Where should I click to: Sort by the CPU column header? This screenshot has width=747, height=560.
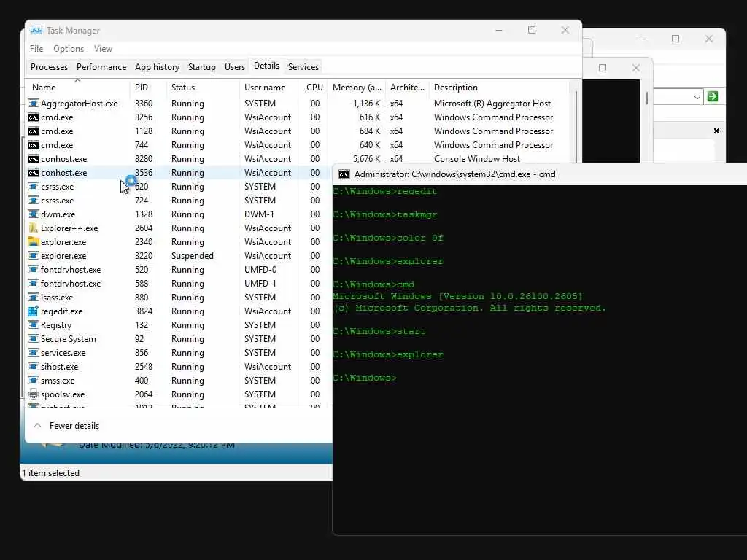coord(314,87)
